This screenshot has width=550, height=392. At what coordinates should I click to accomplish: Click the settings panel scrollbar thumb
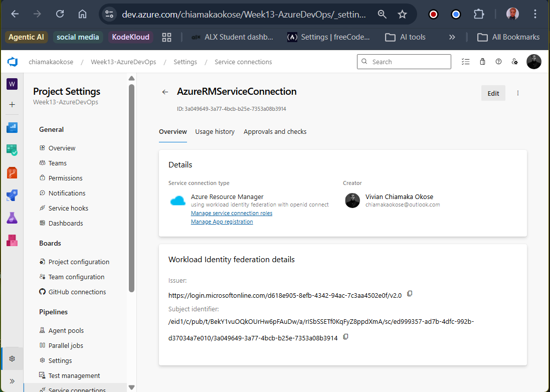(x=131, y=188)
